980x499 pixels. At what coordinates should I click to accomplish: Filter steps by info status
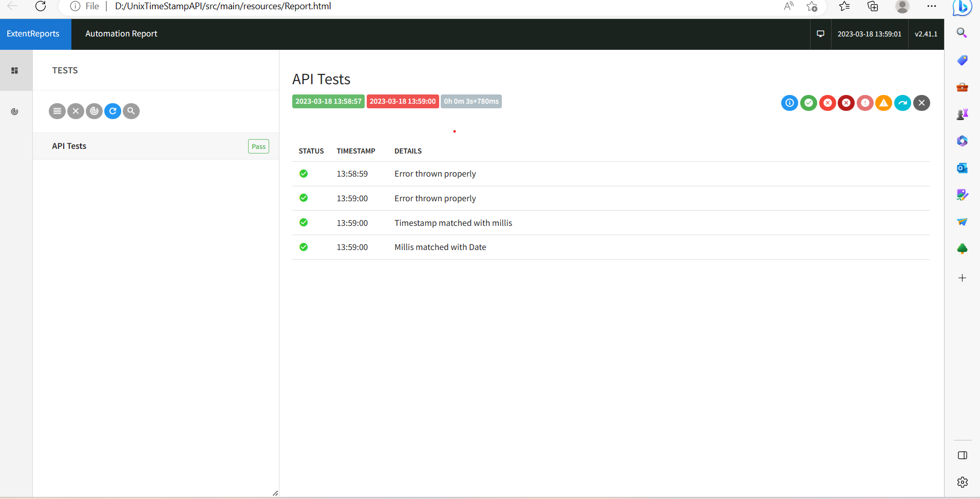(789, 103)
